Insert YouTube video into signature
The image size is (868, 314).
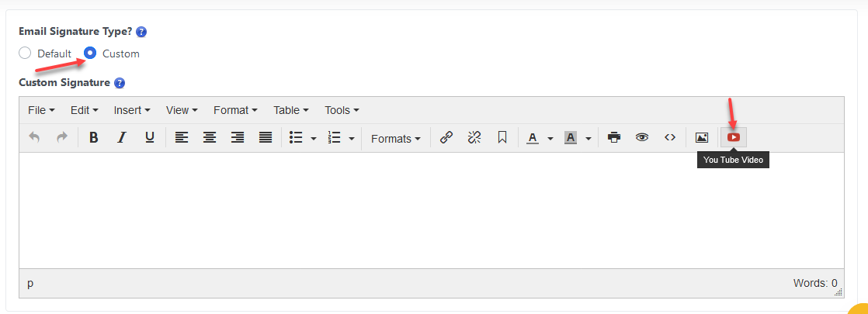point(734,138)
